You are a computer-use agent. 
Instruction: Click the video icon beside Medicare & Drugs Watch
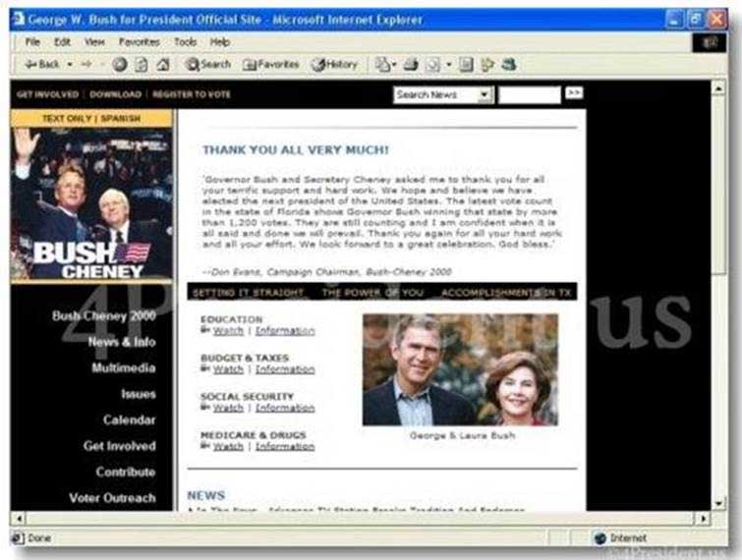(204, 445)
